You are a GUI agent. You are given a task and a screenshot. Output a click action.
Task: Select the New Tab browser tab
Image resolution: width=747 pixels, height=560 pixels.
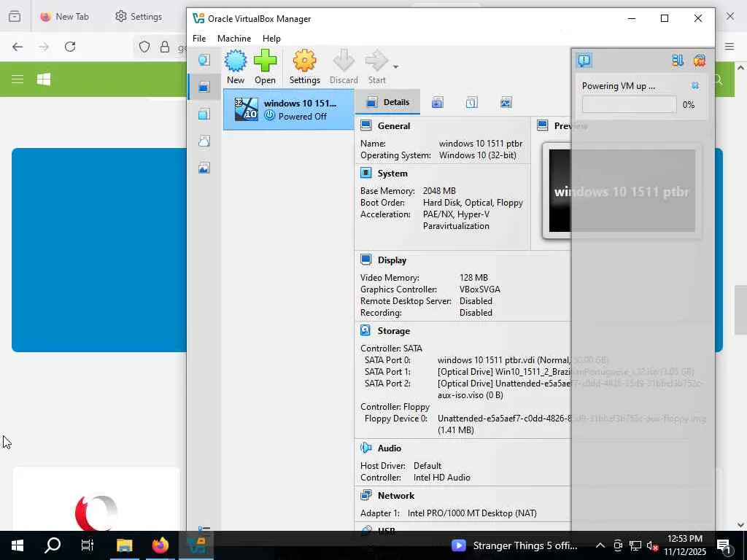(x=64, y=17)
